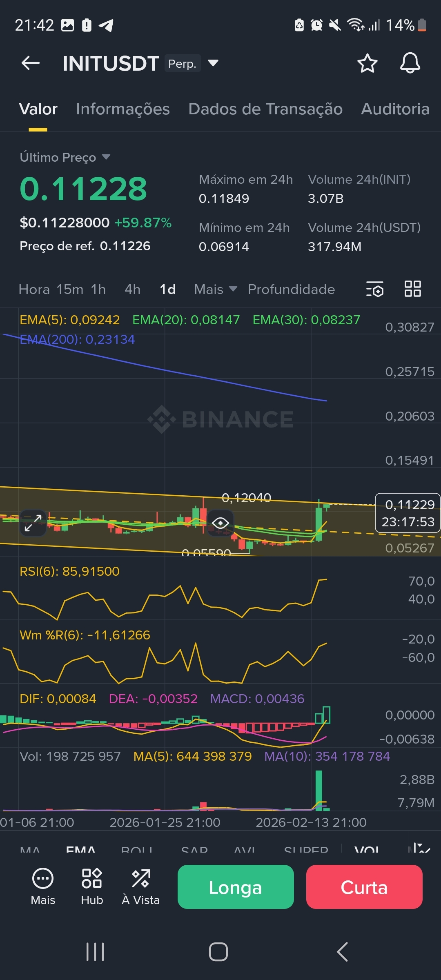
Task: Open a Longa long position
Action: 236,887
